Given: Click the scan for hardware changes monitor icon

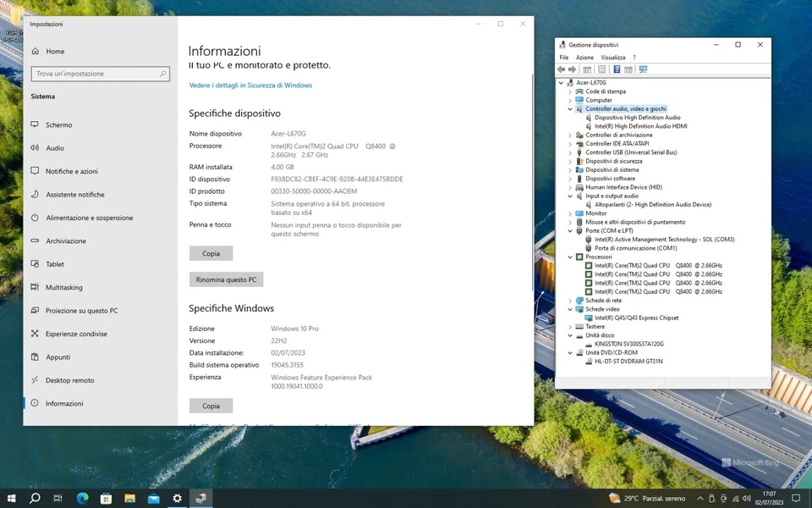Looking at the screenshot, I should click(x=643, y=69).
